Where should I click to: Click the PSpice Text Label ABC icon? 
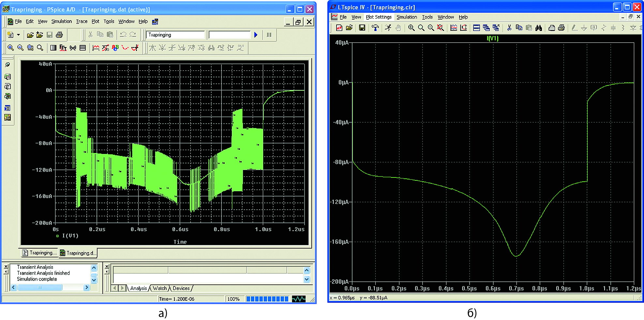click(x=115, y=48)
